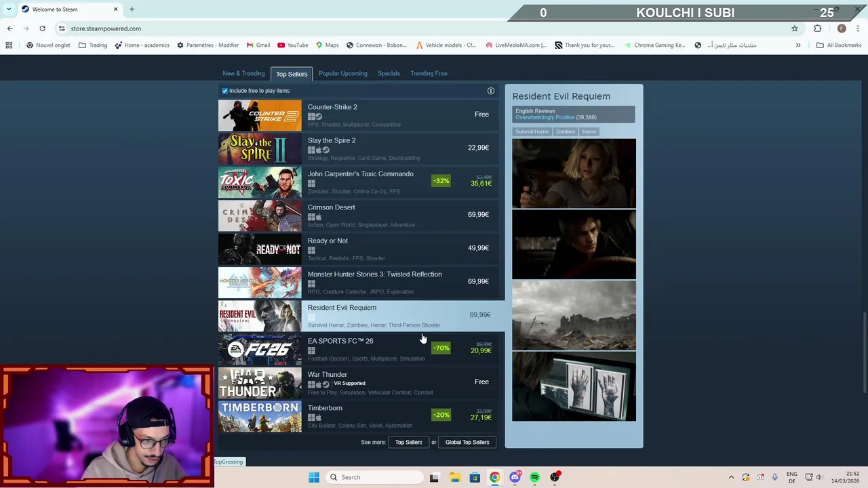Screen dimensions: 868x488
Task: Open Slay the Spire 2 entry
Action: coord(359,148)
